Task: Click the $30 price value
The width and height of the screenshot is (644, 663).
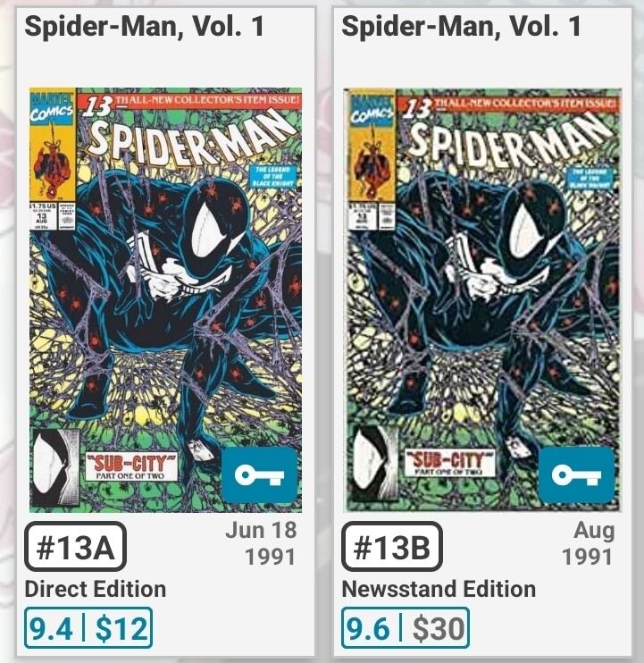Action: [x=439, y=628]
